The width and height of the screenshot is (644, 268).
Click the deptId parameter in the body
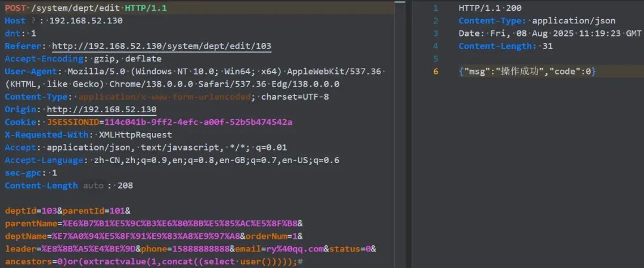tap(20, 211)
